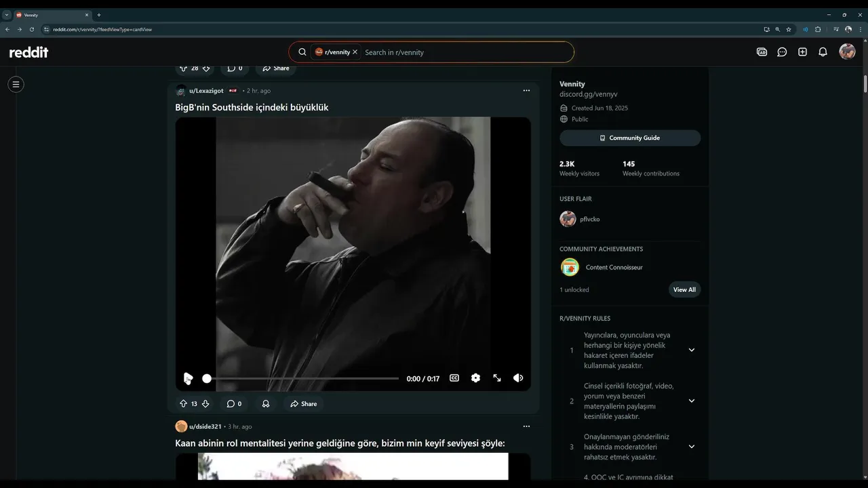
Task: Expand rule 2 about Cinsel içerikli
Action: [692, 401]
